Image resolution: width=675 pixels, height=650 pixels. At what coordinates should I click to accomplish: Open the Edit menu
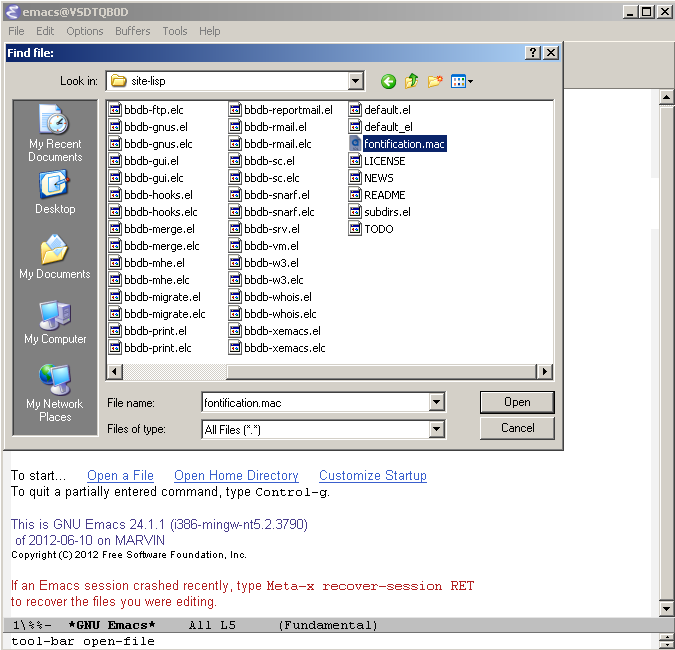(45, 31)
